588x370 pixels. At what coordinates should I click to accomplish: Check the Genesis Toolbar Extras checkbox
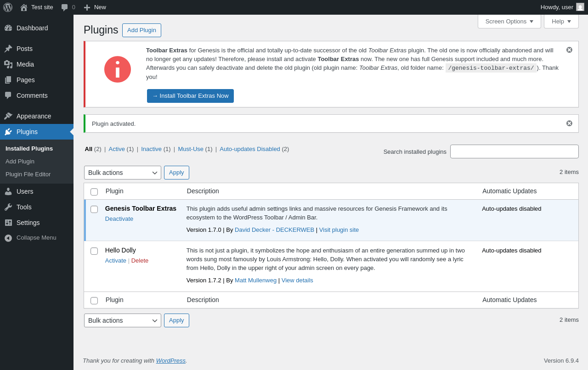click(x=94, y=209)
